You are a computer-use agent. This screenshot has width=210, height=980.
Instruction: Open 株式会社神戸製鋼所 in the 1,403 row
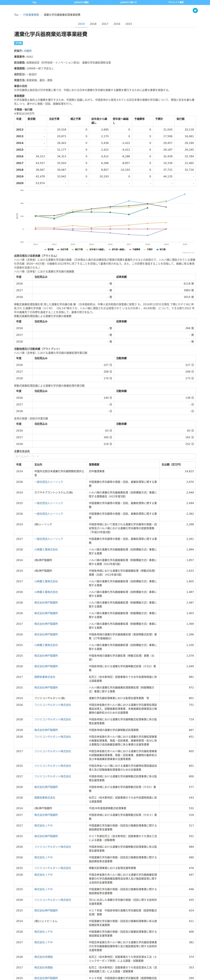click(x=46, y=613)
